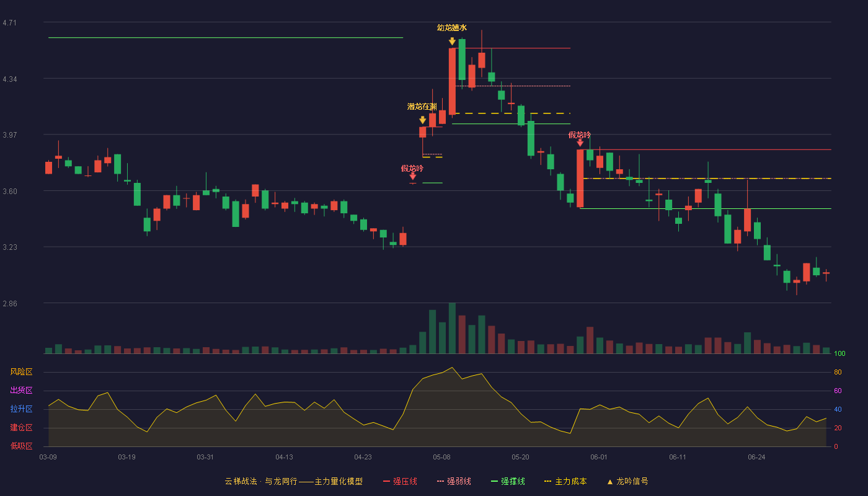Toggle the 龙吟信号 legend entry

click(x=627, y=481)
